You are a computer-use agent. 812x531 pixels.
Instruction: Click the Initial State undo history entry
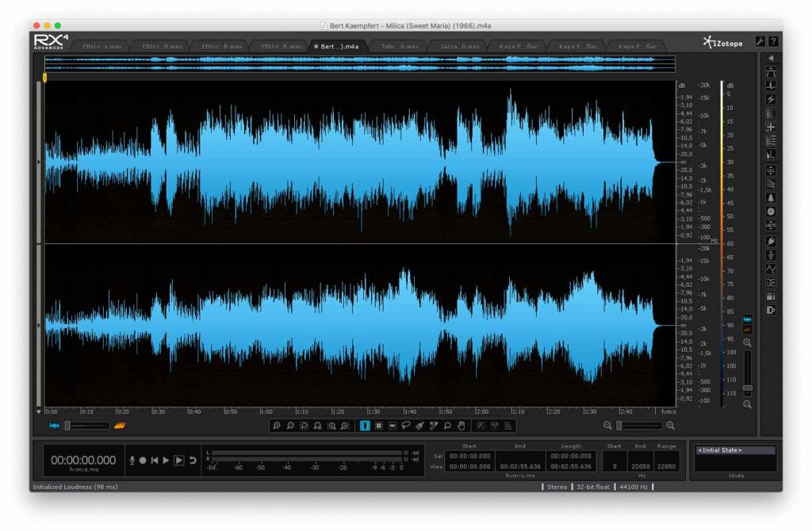pos(733,451)
